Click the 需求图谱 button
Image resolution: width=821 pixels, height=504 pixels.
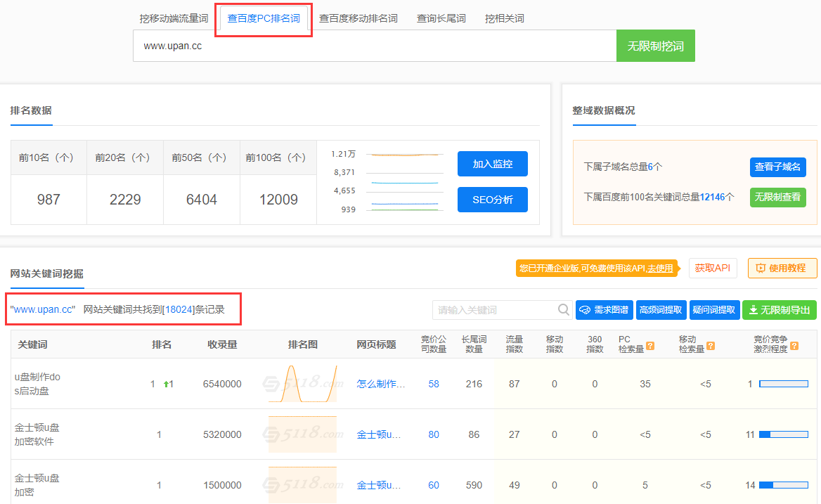pyautogui.click(x=605, y=310)
